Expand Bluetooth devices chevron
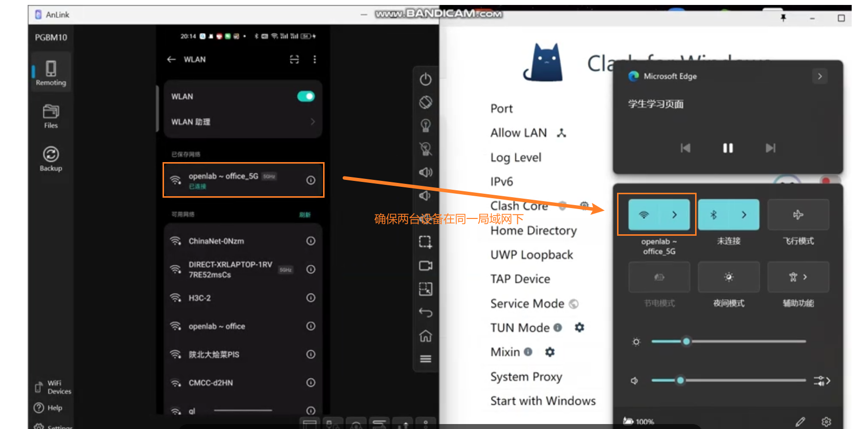 coord(744,215)
